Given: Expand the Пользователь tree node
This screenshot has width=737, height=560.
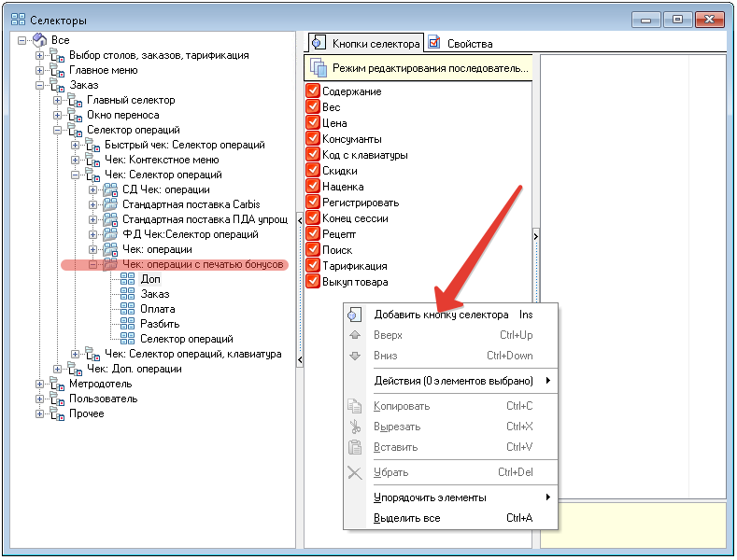Looking at the screenshot, I should (x=40, y=399).
